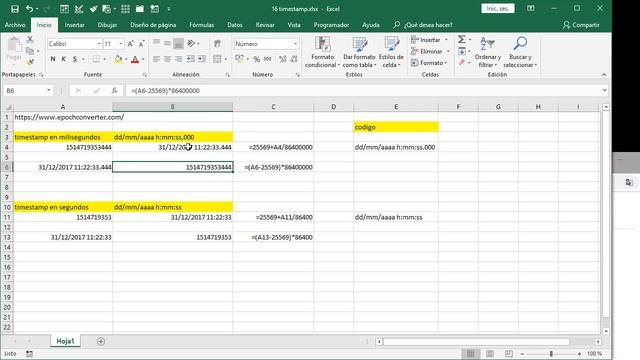This screenshot has width=640, height=360.
Task: Apply thousands separator style
Action: (268, 60)
